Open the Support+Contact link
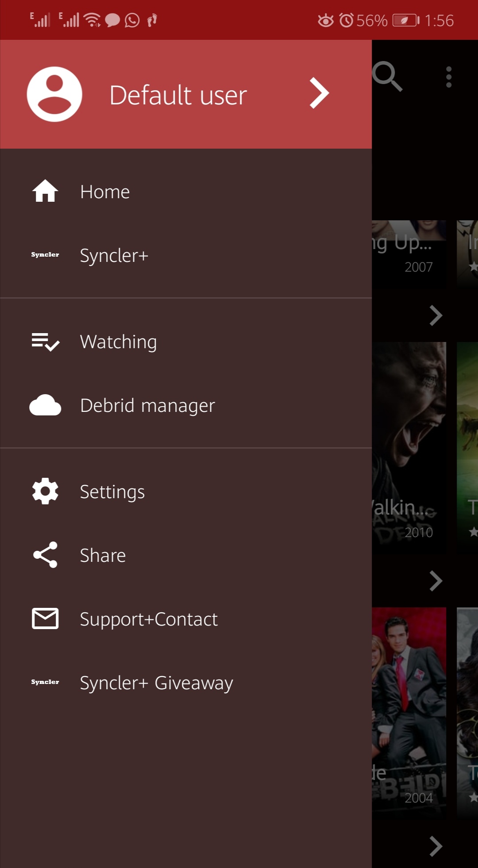The image size is (478, 868). (149, 619)
